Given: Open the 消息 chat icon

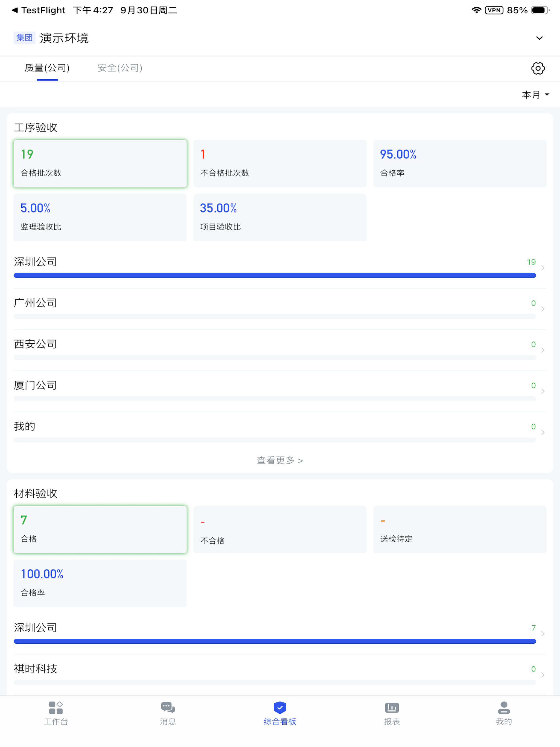Looking at the screenshot, I should point(168,707).
